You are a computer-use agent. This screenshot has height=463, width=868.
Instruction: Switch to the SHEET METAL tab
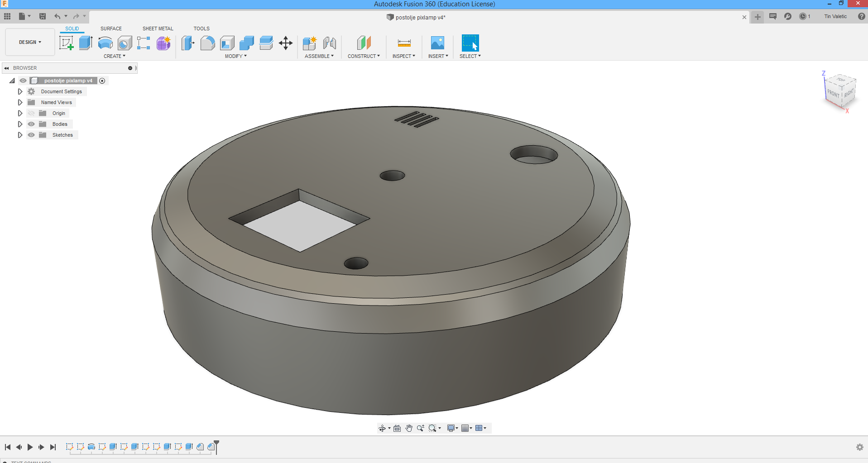pyautogui.click(x=158, y=29)
